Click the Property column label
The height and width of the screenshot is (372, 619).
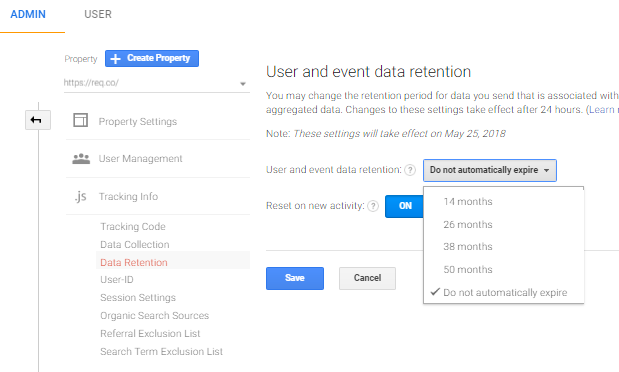pos(81,59)
